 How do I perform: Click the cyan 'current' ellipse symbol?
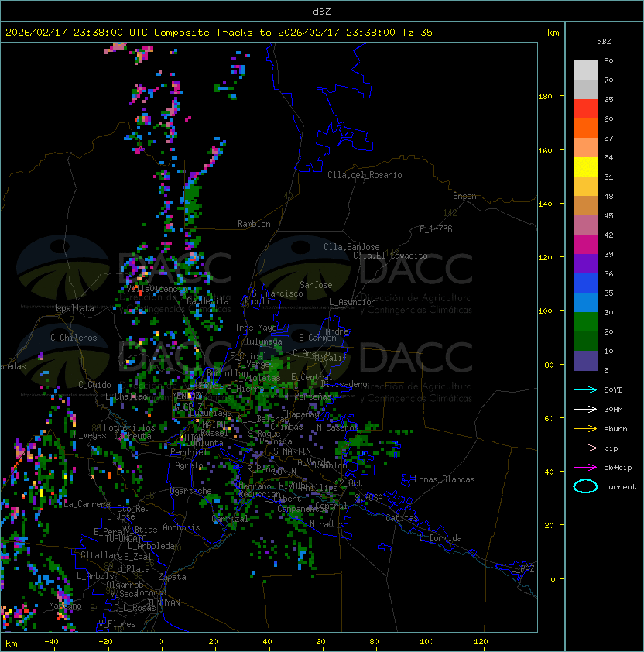[585, 486]
